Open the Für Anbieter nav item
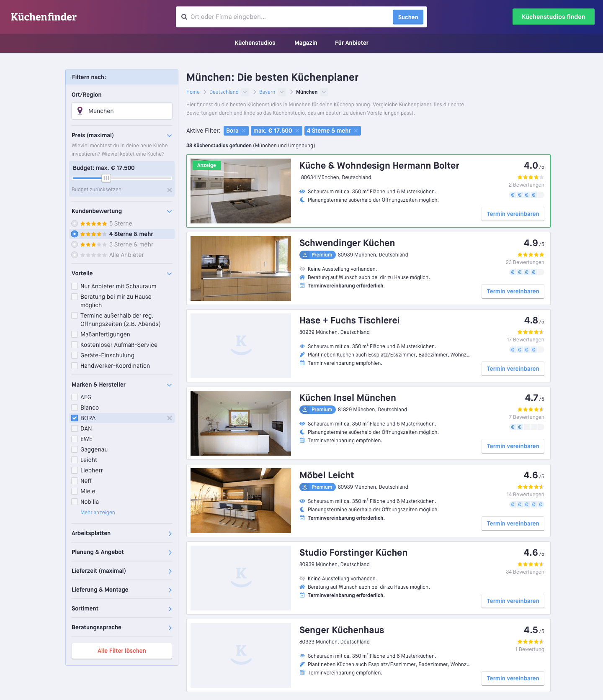The image size is (603, 700). pos(352,43)
